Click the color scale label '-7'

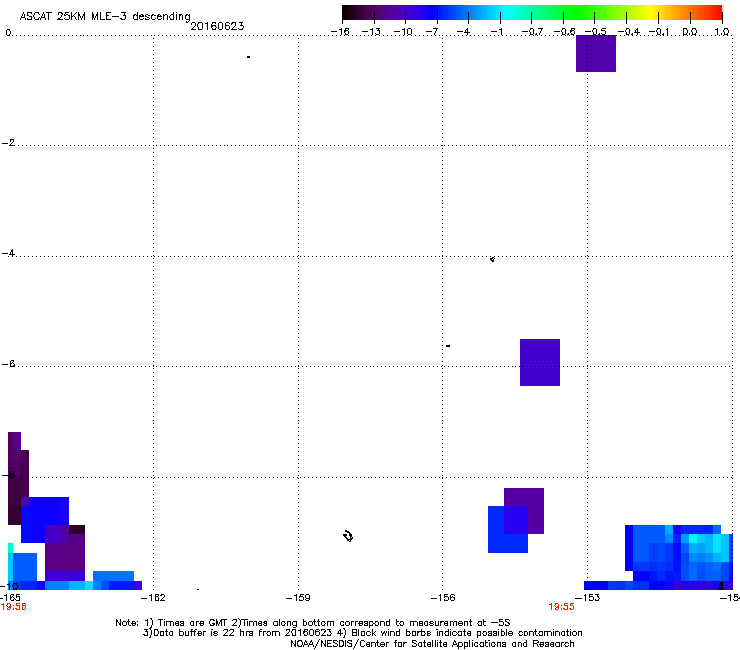pos(432,32)
